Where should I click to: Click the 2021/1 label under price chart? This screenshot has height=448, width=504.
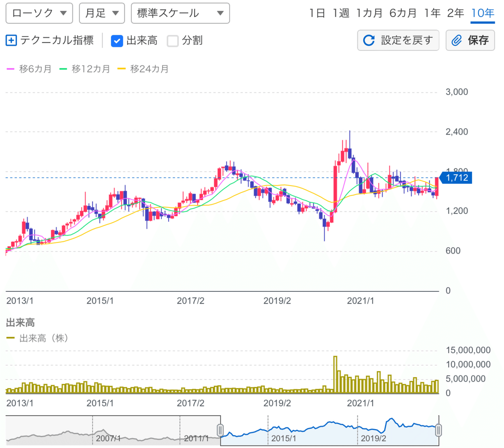[x=360, y=301]
